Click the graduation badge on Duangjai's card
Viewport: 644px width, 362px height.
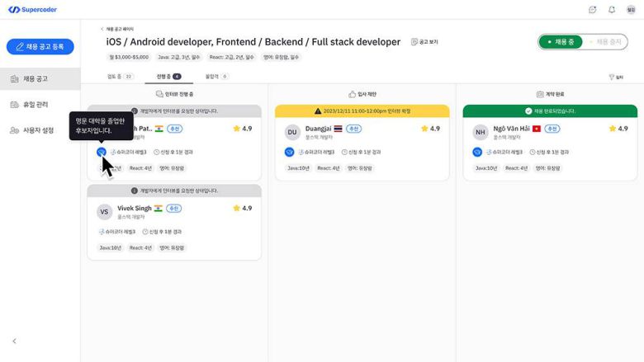point(290,152)
